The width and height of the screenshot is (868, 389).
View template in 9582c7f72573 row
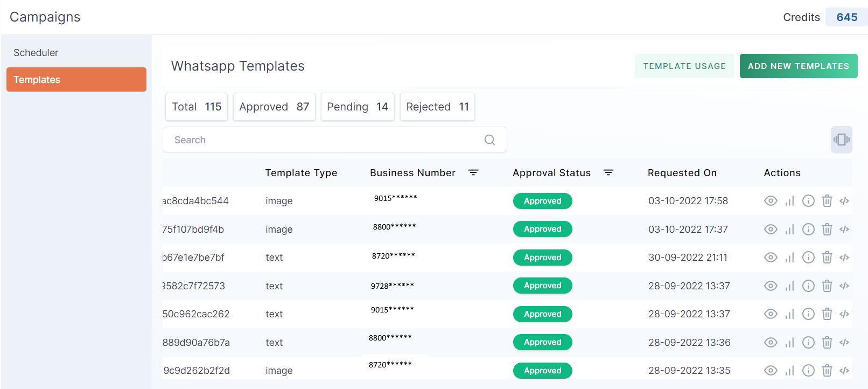click(x=771, y=286)
